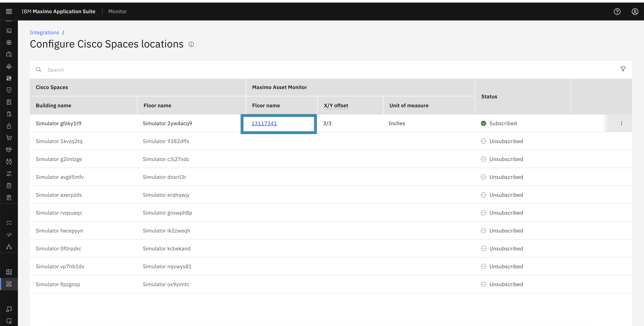Image resolution: width=644 pixels, height=326 pixels.
Task: Click the sidebar briefcase portfolio icon
Action: click(x=9, y=54)
